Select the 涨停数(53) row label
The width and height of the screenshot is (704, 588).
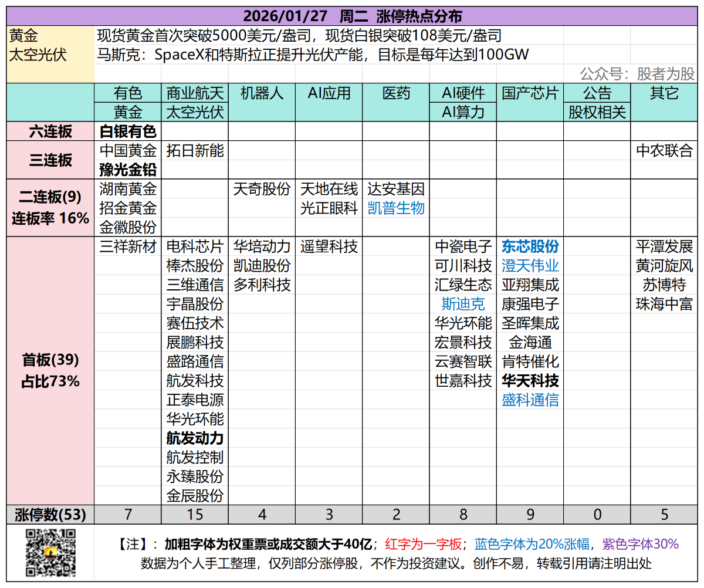50,515
